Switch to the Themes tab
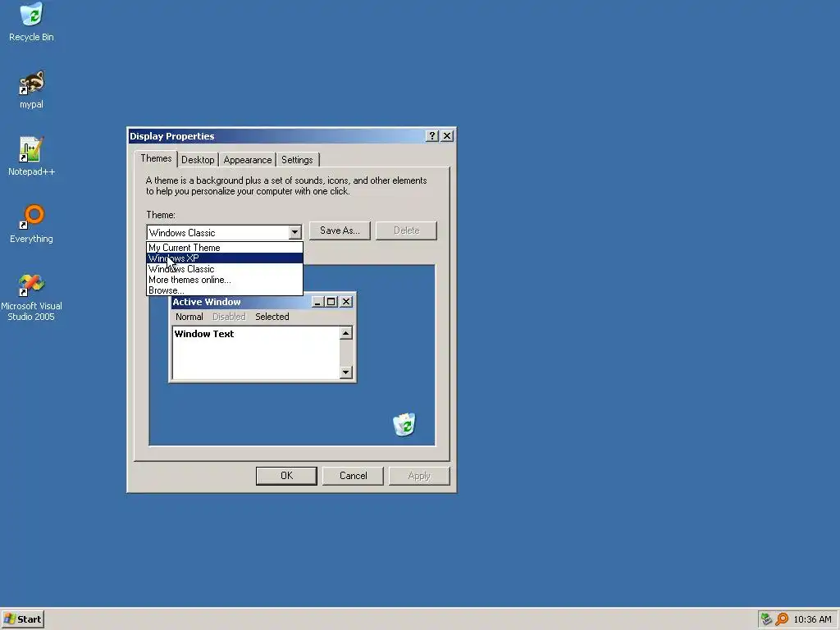 pyautogui.click(x=156, y=158)
